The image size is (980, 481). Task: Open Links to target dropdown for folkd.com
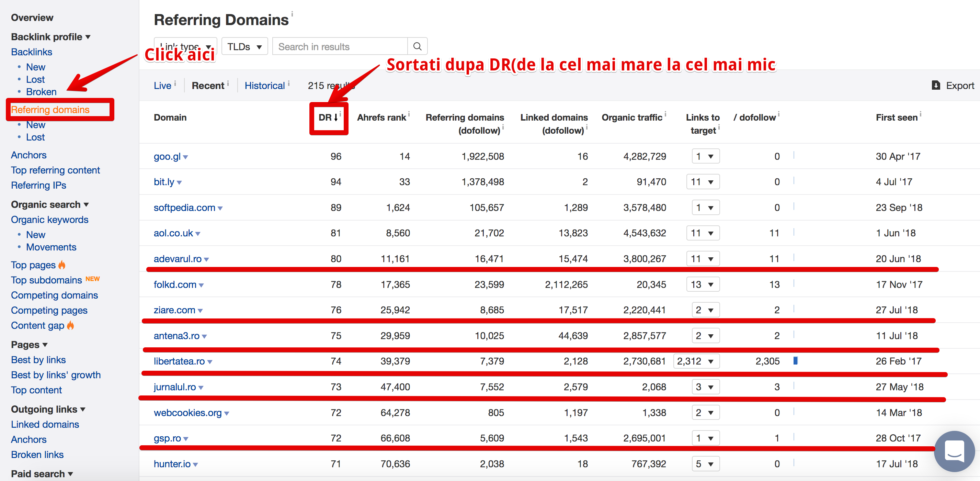(x=703, y=284)
